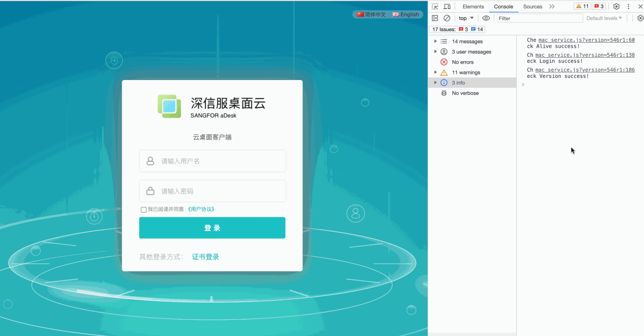Select the No errors row

pyautogui.click(x=472, y=62)
